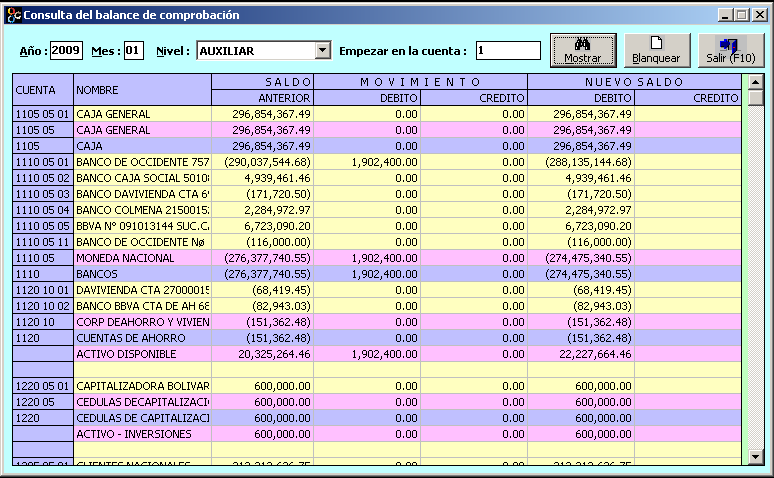Select ACTIVO - INVERSIONES row name

click(143, 434)
